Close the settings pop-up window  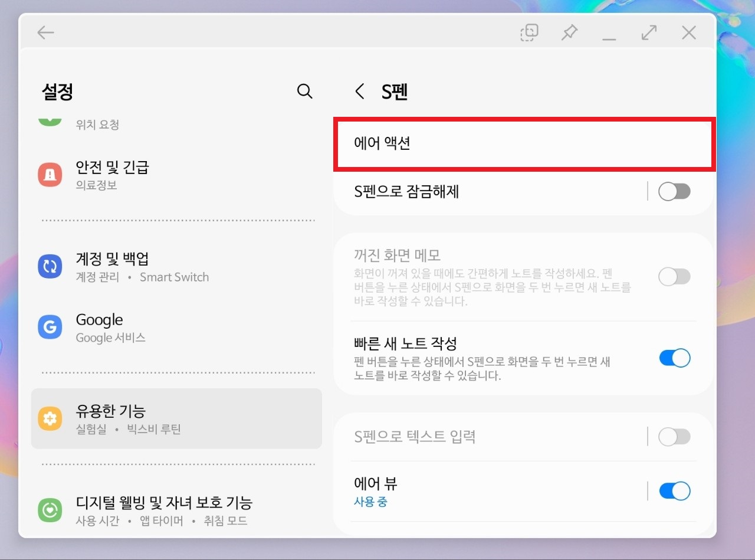689,32
